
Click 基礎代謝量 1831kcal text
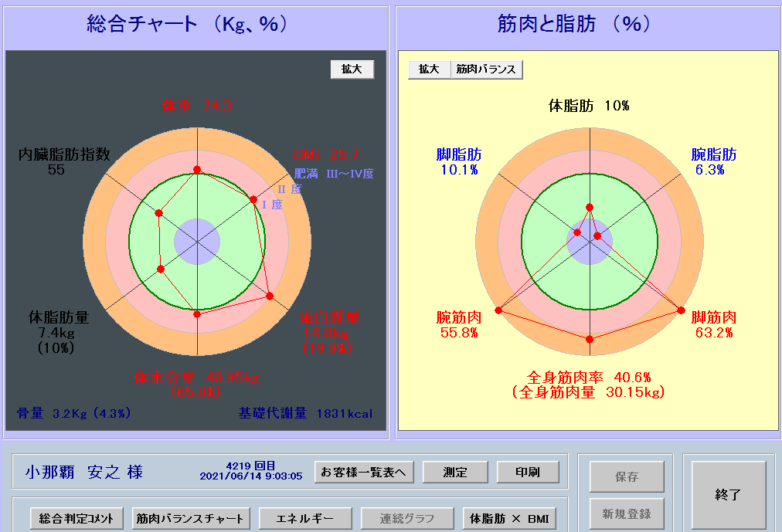305,413
